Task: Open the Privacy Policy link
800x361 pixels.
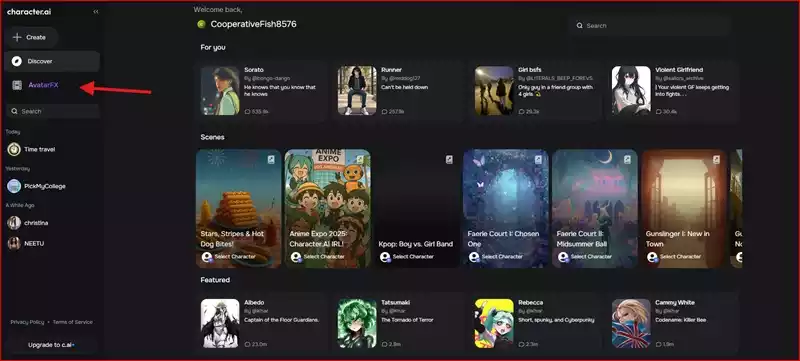Action: click(x=27, y=322)
